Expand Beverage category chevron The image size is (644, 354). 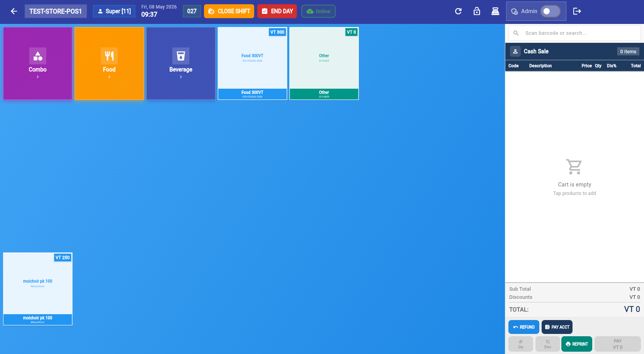pos(181,77)
